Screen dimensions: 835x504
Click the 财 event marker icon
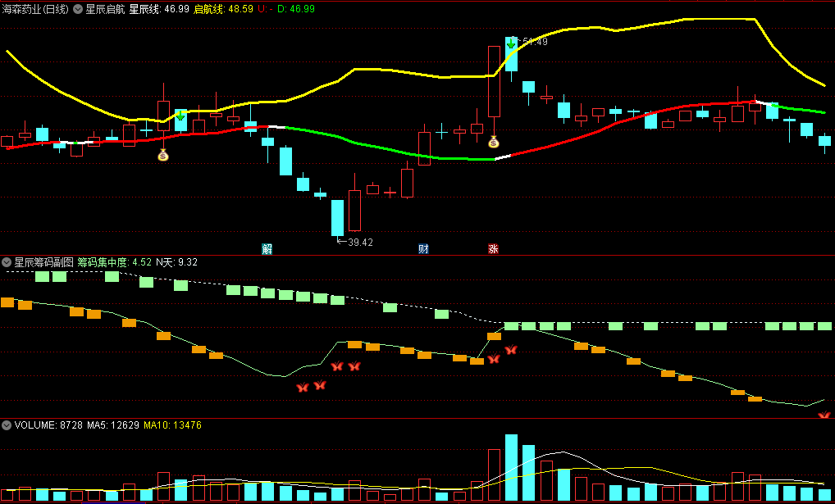click(423, 248)
